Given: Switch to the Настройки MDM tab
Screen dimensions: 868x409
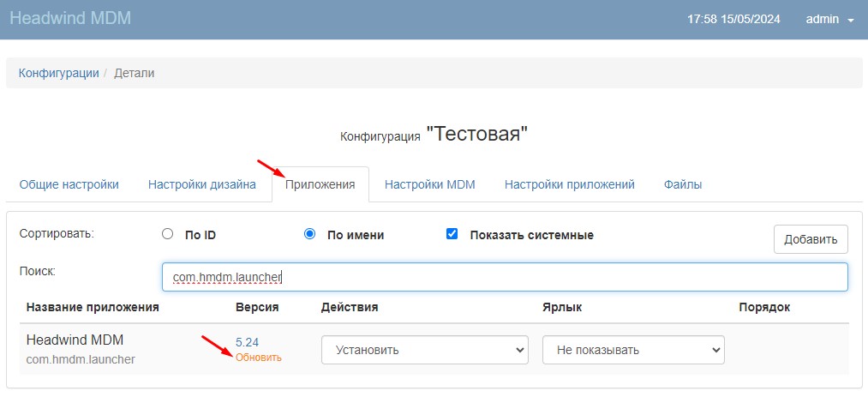Looking at the screenshot, I should [x=430, y=184].
